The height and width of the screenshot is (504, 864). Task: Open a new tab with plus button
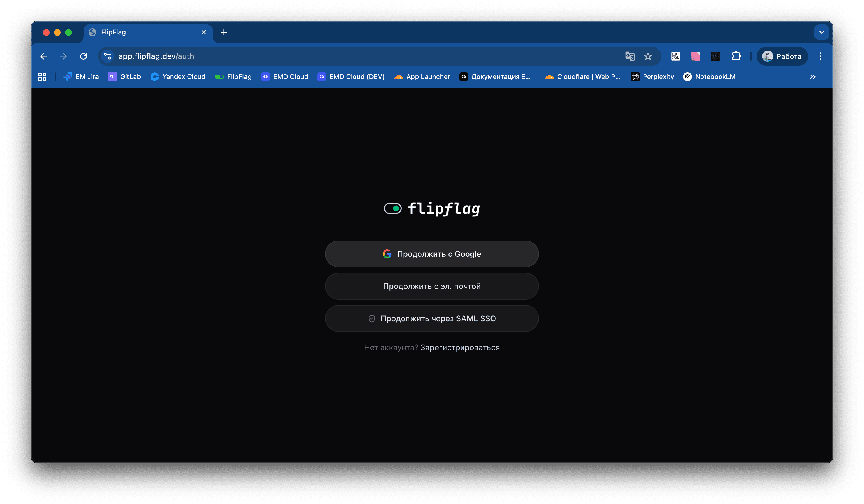point(224,32)
